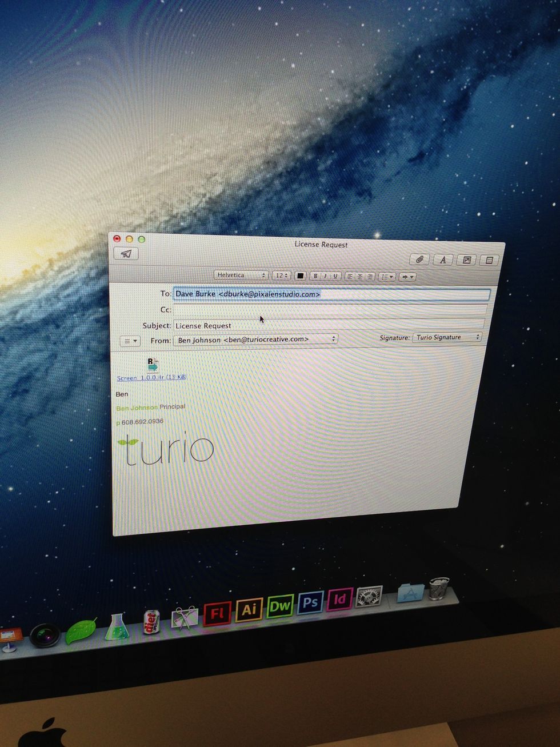
Task: Open the Photo Browser toolbar icon
Action: 466,260
